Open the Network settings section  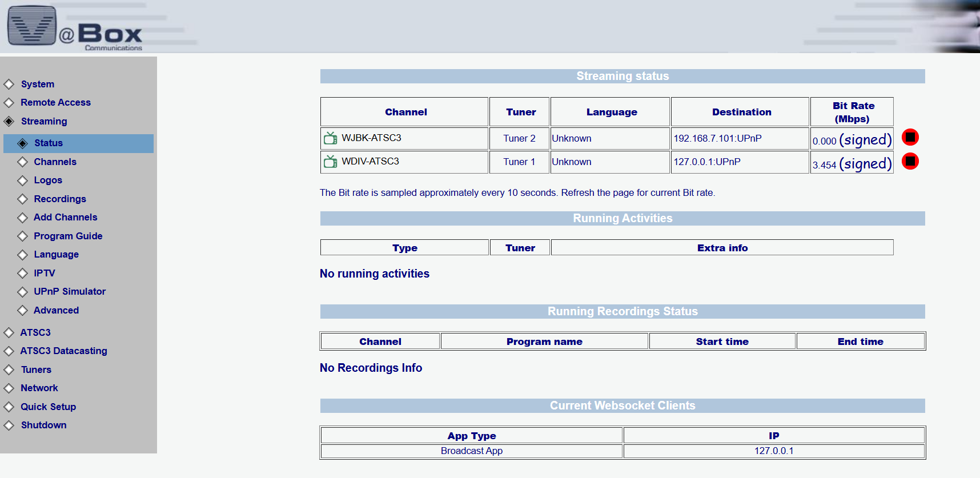click(x=39, y=388)
